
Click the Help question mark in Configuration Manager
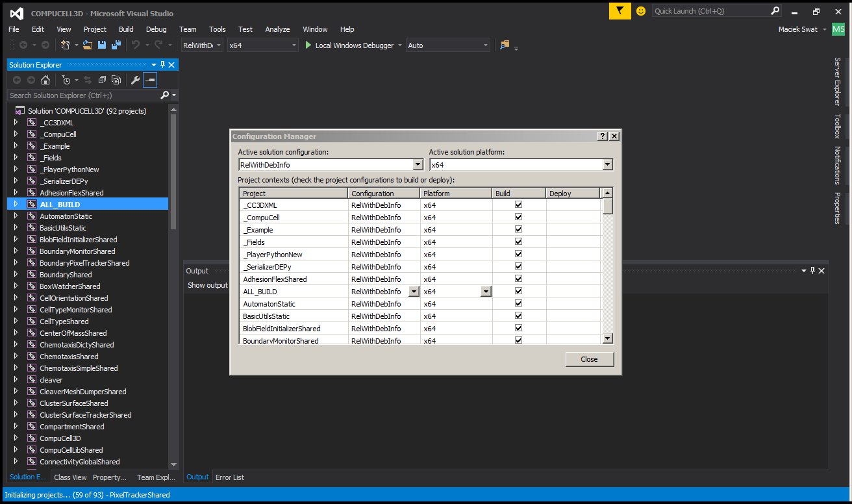(x=602, y=136)
